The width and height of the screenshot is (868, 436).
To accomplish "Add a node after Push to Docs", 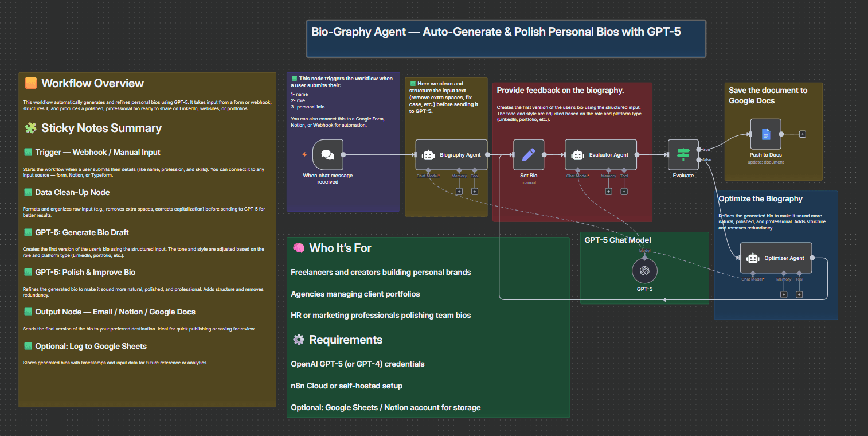I will (803, 134).
